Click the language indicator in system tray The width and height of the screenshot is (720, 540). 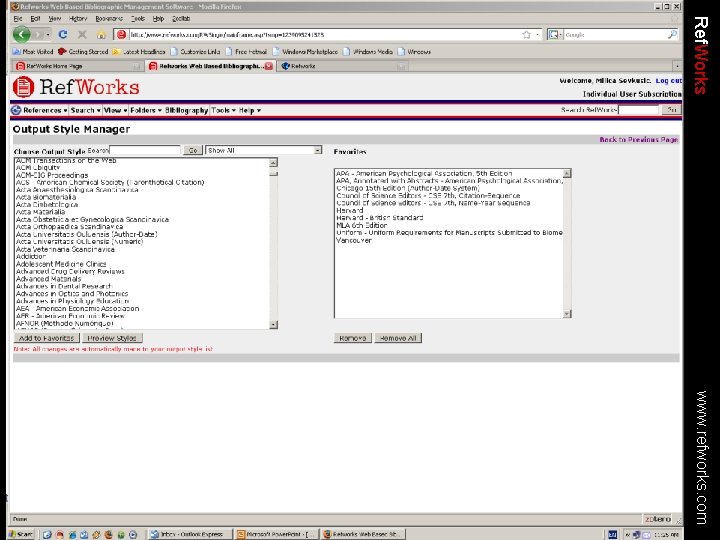click(x=612, y=534)
